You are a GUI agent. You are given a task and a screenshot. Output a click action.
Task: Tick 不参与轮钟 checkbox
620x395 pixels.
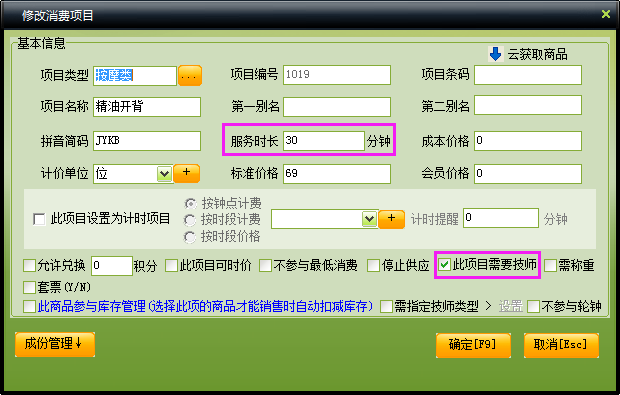point(534,306)
